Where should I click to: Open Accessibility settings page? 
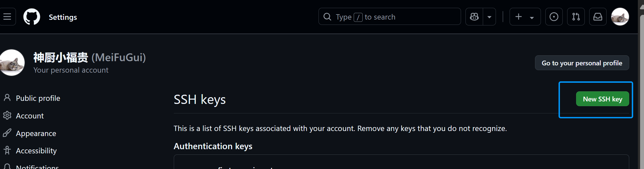point(36,151)
